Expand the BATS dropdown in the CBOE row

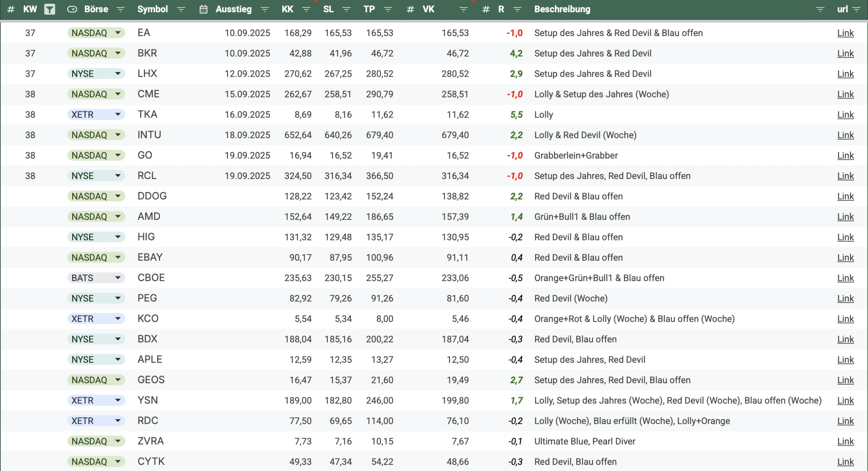pos(118,278)
